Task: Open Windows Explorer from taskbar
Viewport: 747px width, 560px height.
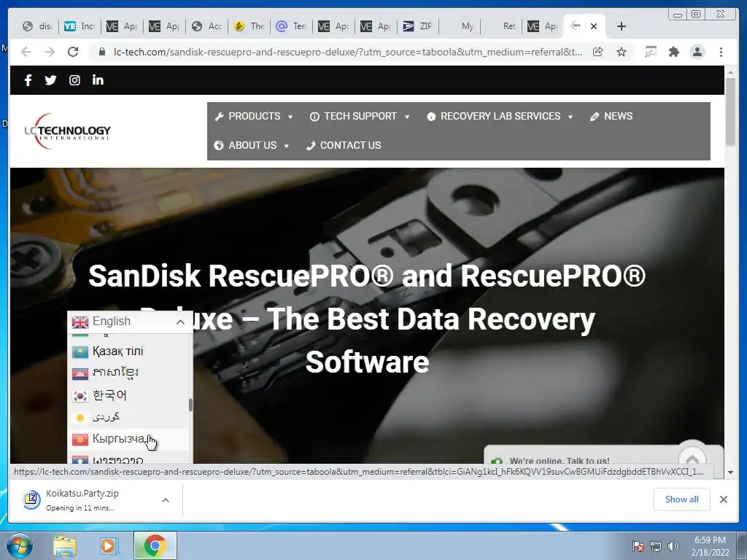Action: [65, 545]
